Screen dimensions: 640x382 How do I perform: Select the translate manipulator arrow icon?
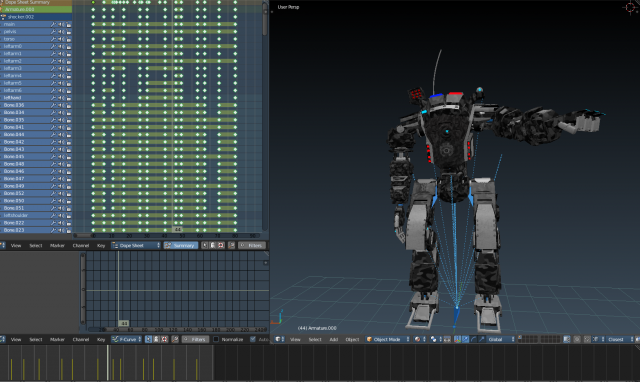tap(465, 339)
